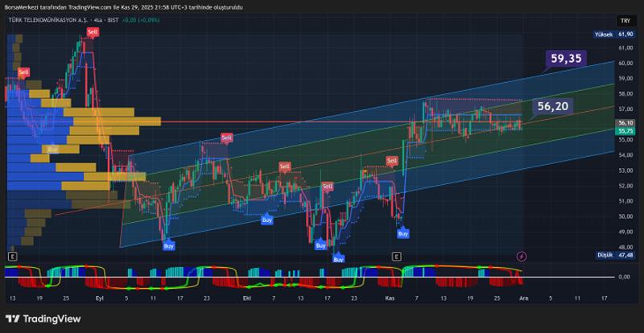Click the Kas month label on time axis
644x333 pixels.
pyautogui.click(x=390, y=298)
